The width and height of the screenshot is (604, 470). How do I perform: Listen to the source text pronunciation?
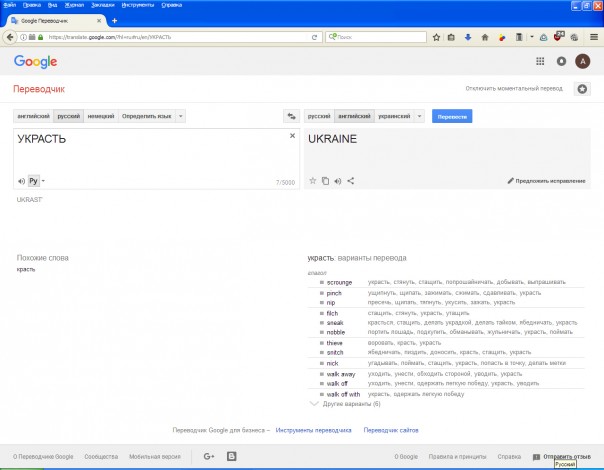[21, 181]
